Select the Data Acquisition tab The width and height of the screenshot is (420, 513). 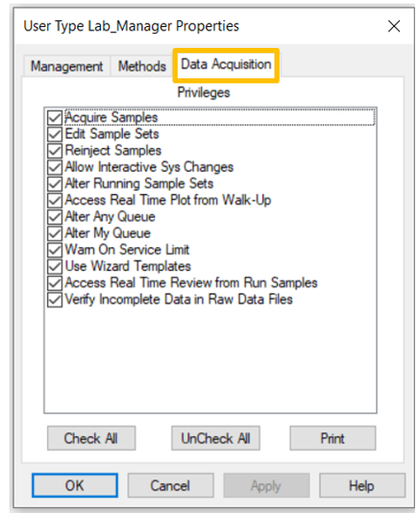tap(226, 64)
